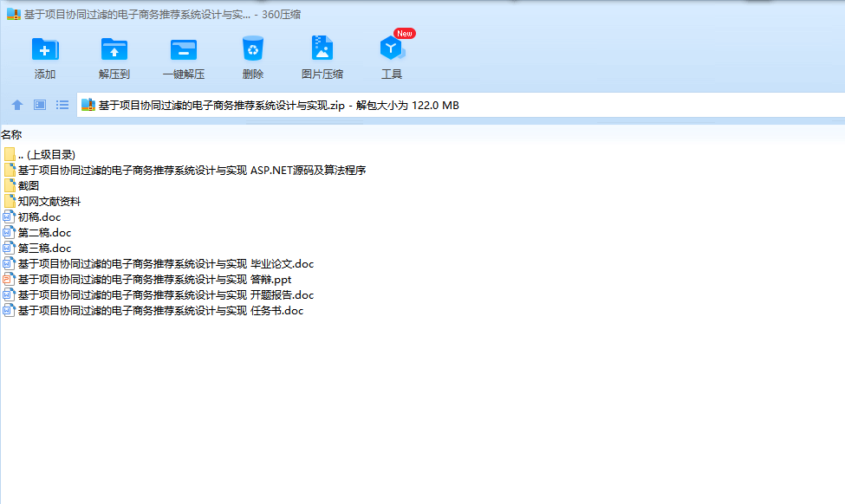Go up one directory with the arrow icon
Screen dimensions: 845x504
click(x=17, y=105)
